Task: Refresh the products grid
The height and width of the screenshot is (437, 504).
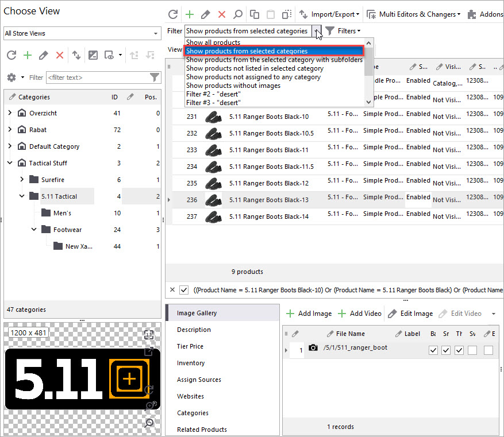Action: point(173,14)
